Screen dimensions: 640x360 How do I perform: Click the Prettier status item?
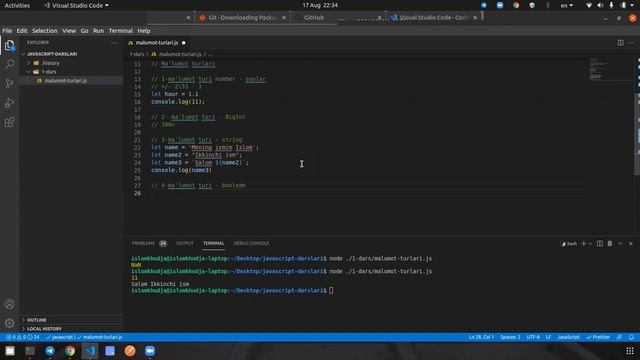click(598, 337)
